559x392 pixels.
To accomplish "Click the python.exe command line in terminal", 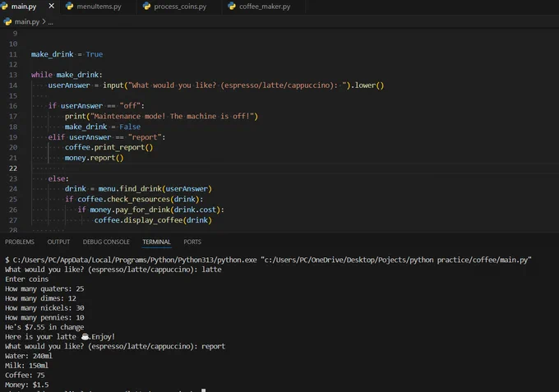I will pyautogui.click(x=268, y=260).
